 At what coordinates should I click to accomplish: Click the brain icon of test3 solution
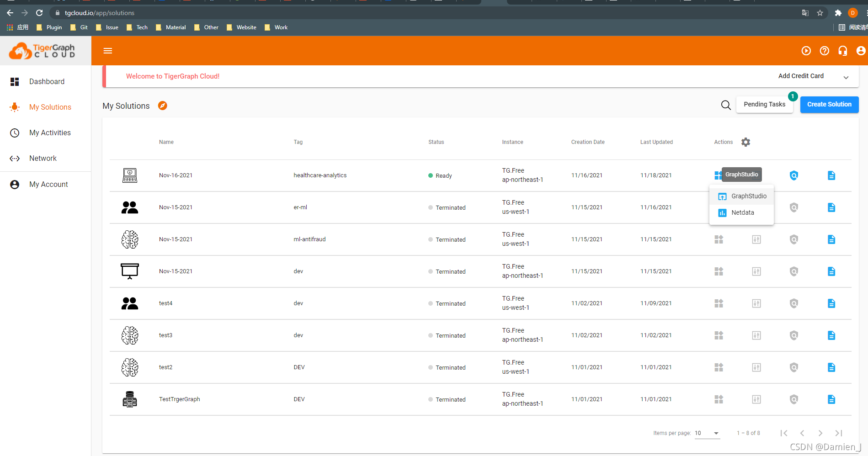tap(130, 335)
